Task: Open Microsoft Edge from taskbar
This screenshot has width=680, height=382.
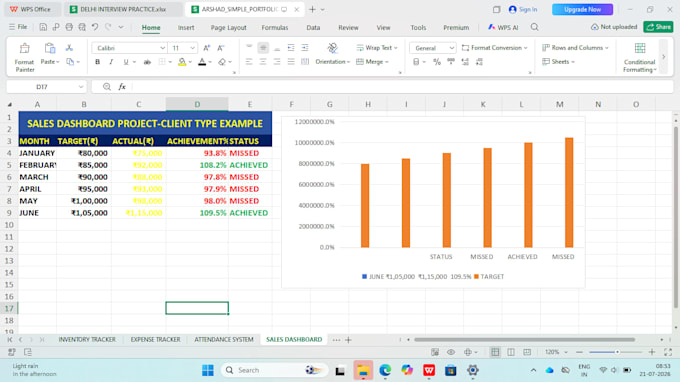Action: pyautogui.click(x=385, y=370)
